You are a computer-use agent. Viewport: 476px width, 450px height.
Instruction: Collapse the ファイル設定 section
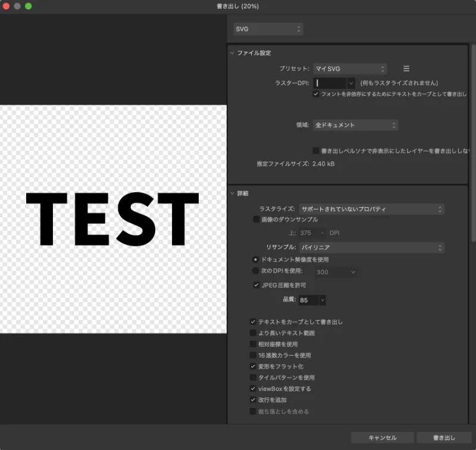click(x=232, y=53)
